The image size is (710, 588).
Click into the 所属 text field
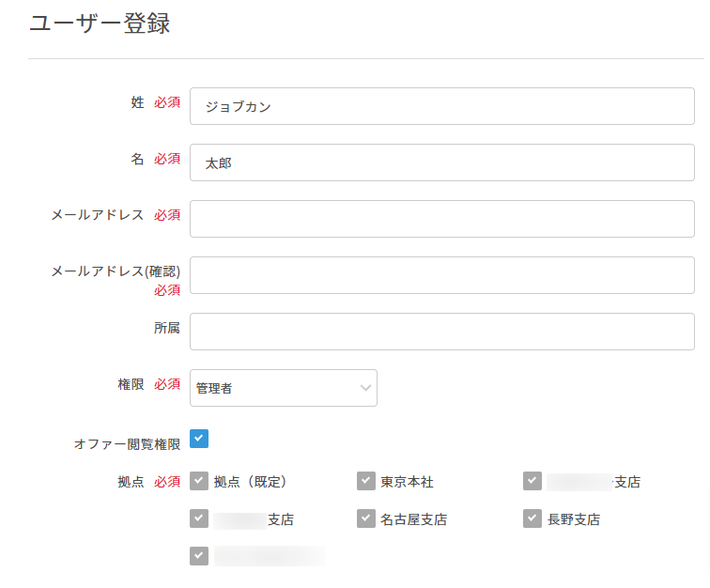(441, 332)
